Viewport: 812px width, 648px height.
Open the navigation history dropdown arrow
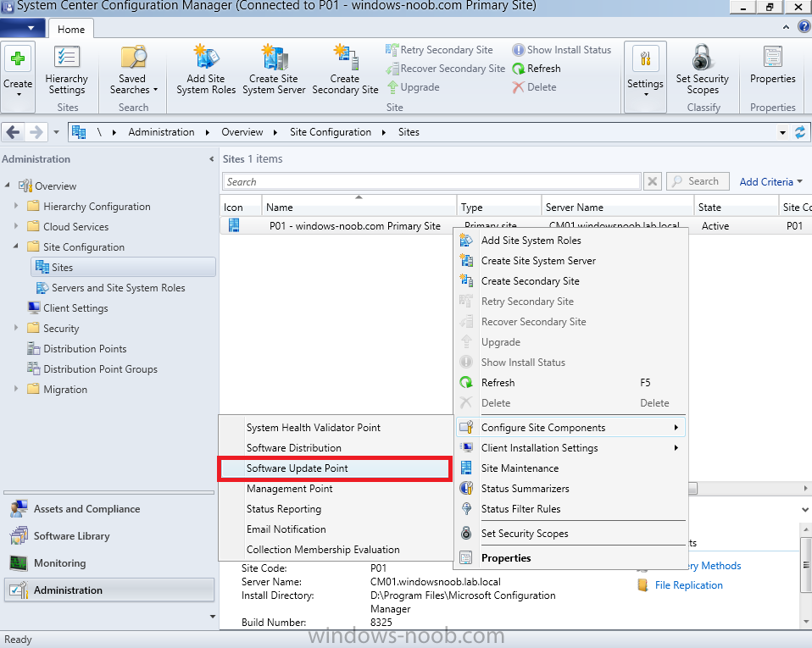pos(57,132)
